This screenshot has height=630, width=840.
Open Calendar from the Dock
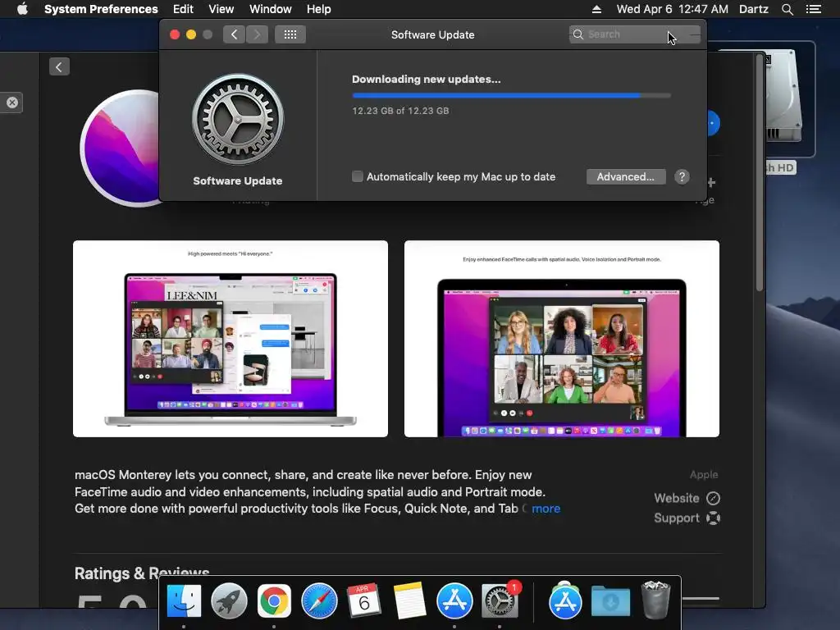363,600
